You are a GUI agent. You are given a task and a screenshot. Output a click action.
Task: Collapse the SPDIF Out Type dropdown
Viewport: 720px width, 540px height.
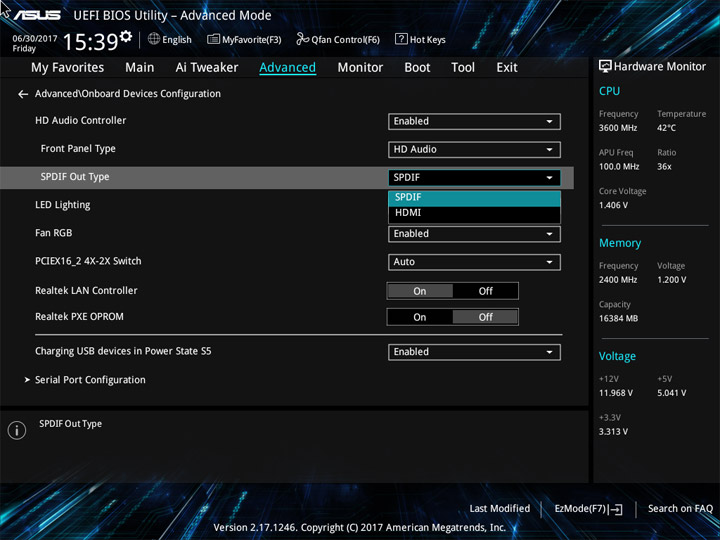pyautogui.click(x=474, y=177)
